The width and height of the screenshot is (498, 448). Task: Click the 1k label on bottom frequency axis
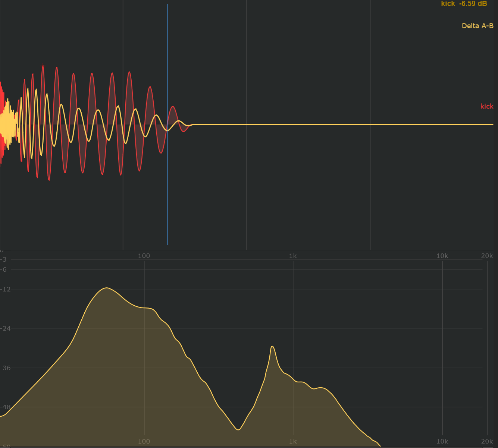click(293, 441)
